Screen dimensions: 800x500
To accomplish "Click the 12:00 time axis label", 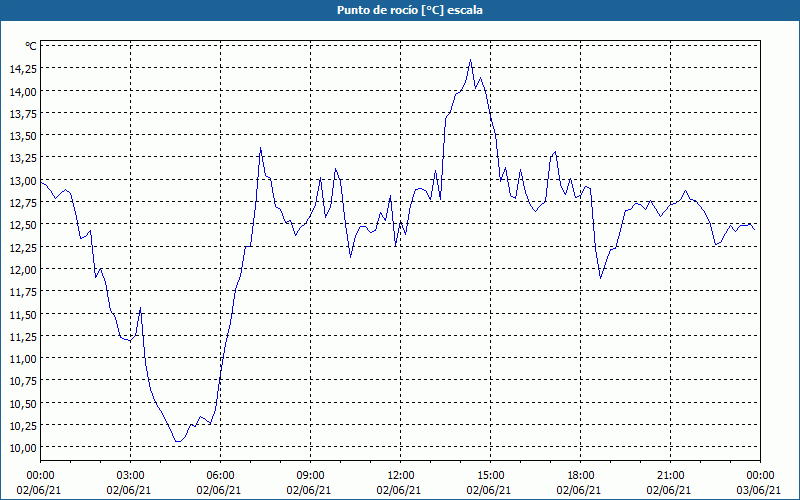I will click(400, 476).
